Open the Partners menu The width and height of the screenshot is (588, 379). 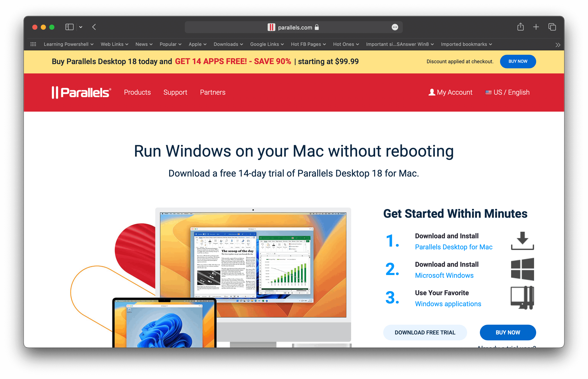213,92
